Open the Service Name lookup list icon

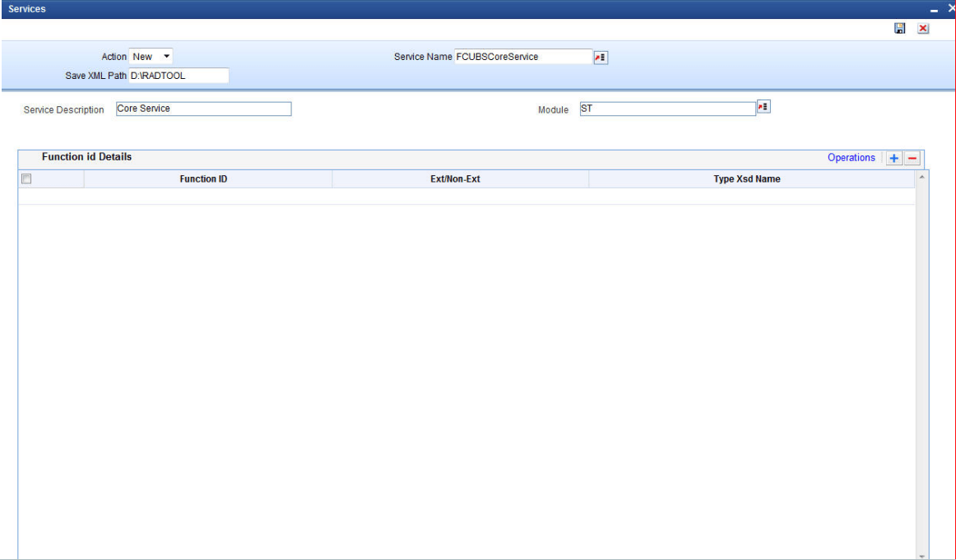coord(601,58)
